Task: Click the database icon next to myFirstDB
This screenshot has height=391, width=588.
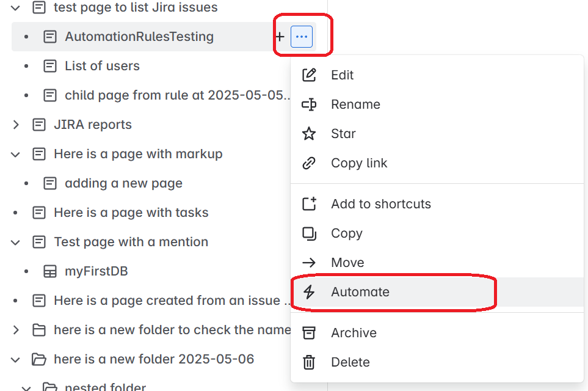Action: click(x=49, y=271)
